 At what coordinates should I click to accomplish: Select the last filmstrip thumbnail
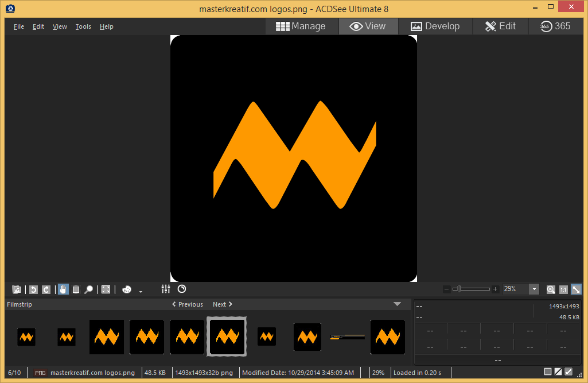[387, 337]
